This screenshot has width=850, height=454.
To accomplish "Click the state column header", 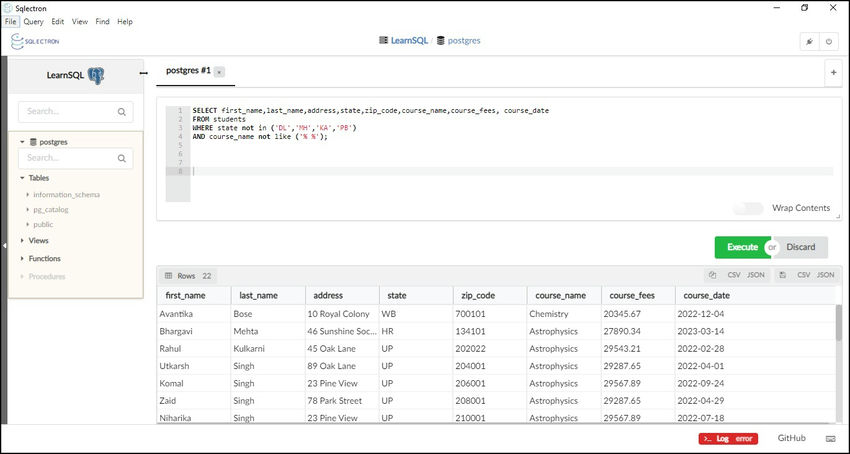I will tap(416, 296).
